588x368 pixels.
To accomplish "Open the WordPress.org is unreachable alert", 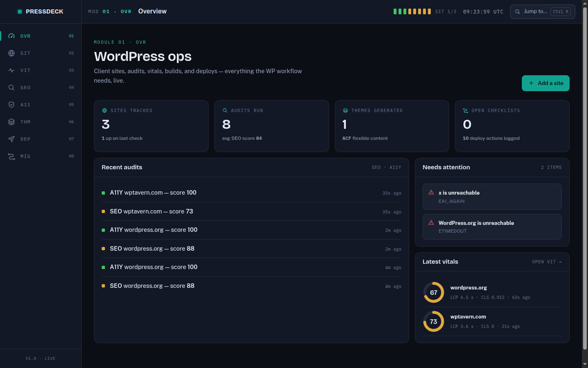I will 492,227.
